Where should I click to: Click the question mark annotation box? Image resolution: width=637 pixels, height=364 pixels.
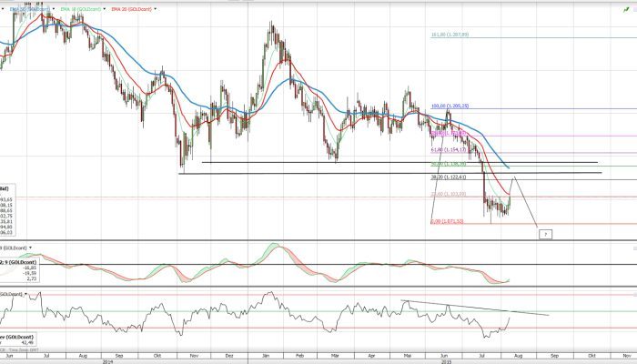point(545,235)
